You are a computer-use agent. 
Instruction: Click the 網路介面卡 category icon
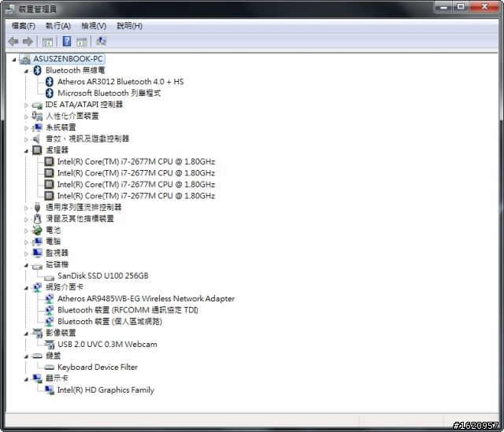click(37, 287)
